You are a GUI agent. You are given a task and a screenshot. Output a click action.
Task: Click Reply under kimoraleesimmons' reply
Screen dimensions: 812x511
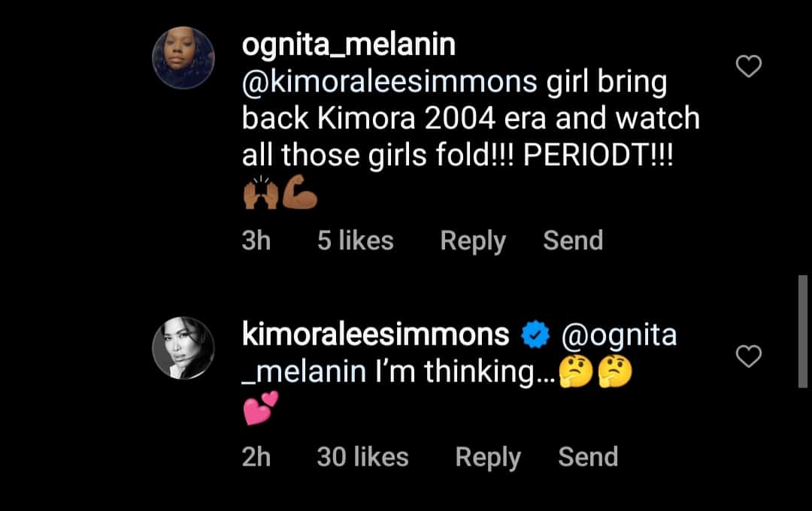487,456
